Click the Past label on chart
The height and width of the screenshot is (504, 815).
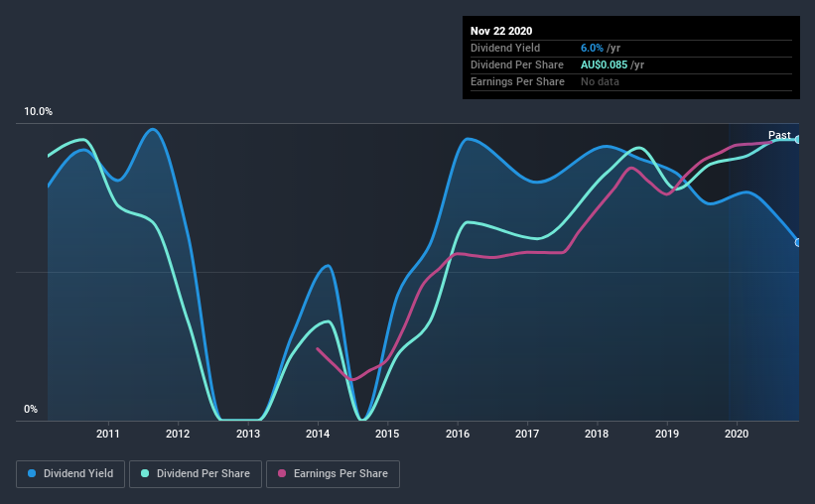click(x=779, y=135)
